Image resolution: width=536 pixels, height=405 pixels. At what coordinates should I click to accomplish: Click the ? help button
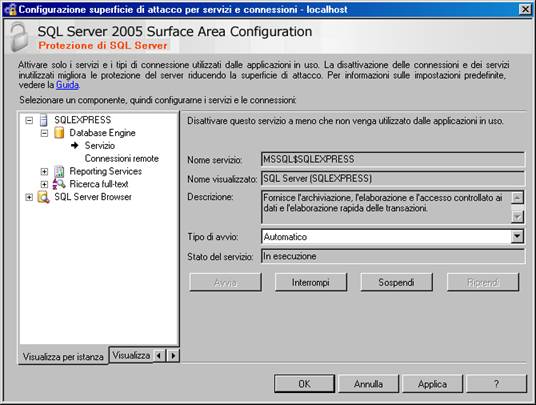click(496, 384)
